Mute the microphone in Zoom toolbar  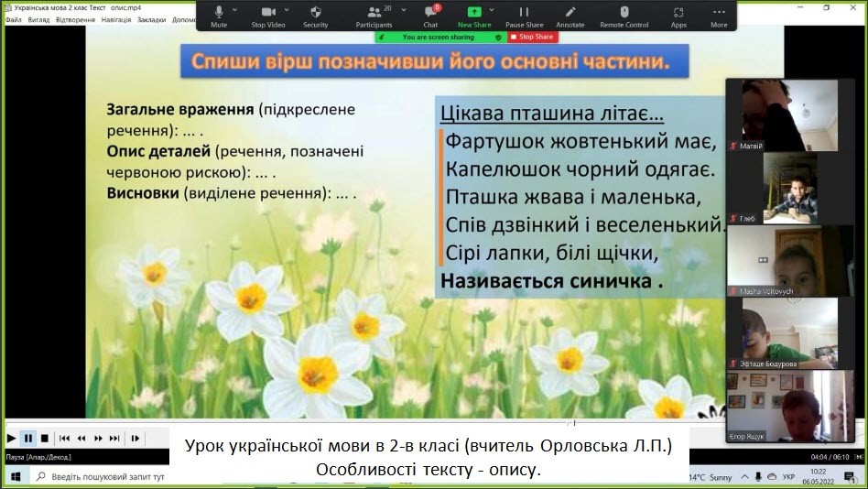click(x=219, y=15)
